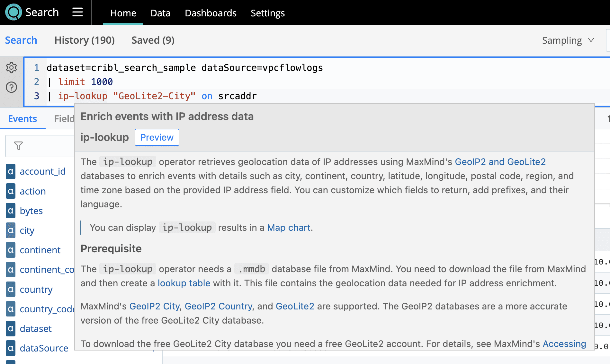Screen dimensions: 610x364
Task: Open the Saved (9) tab
Action: (x=153, y=40)
